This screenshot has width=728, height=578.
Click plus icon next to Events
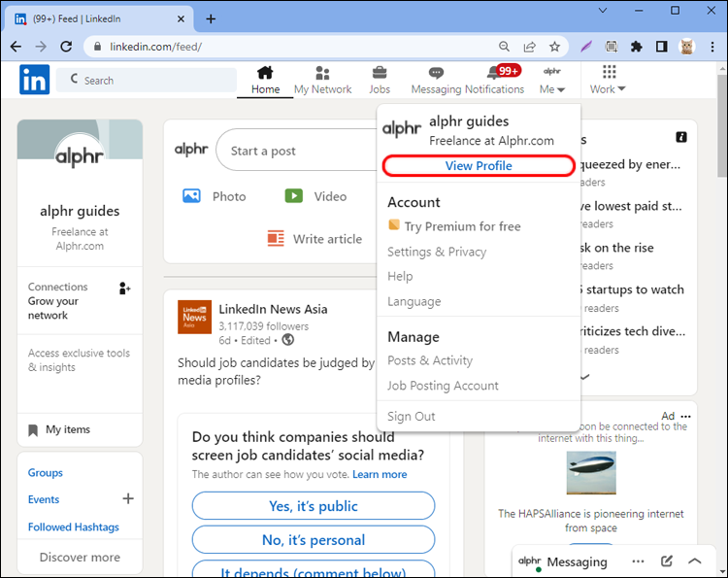tap(128, 499)
